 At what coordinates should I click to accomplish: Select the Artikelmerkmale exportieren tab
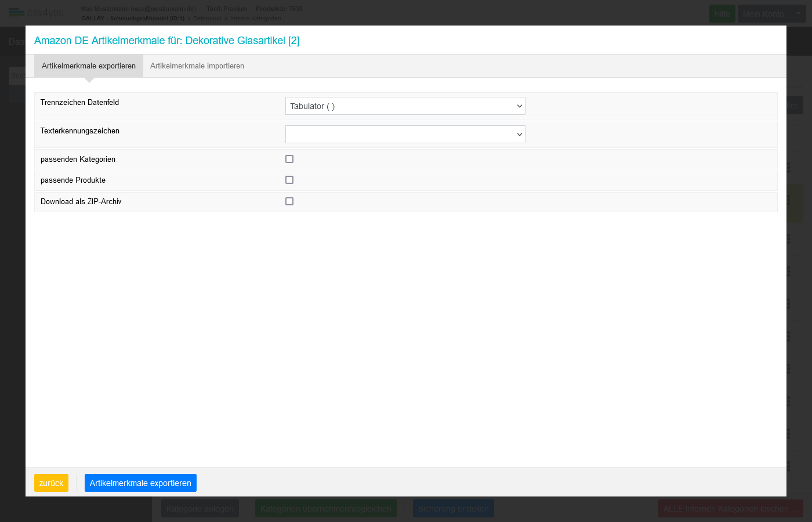coord(89,66)
